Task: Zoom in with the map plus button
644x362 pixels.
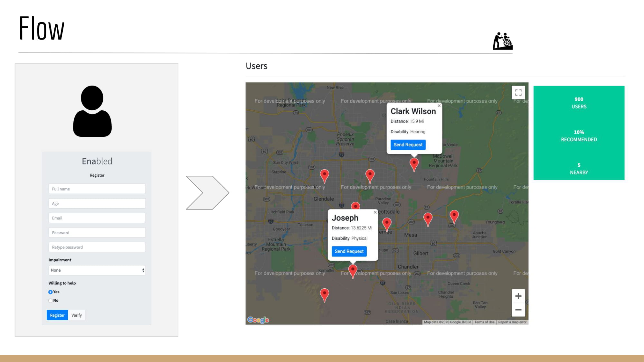Action: pos(518,296)
